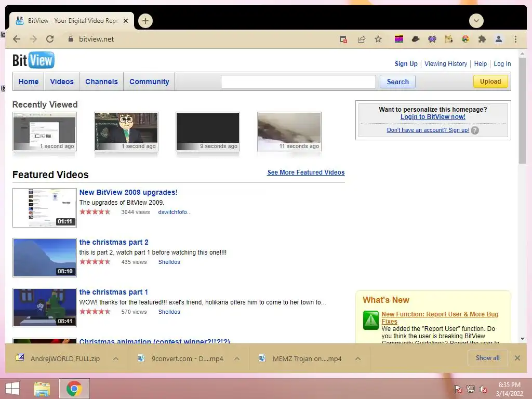The width and height of the screenshot is (532, 399).
Task: Click the black hat extension icon
Action: [x=416, y=39]
